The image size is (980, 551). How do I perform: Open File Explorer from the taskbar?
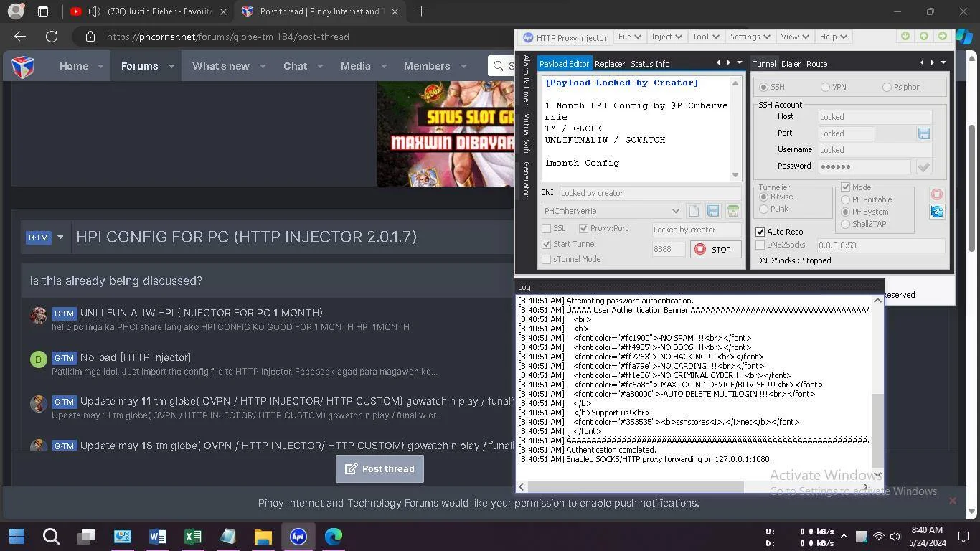(x=263, y=536)
